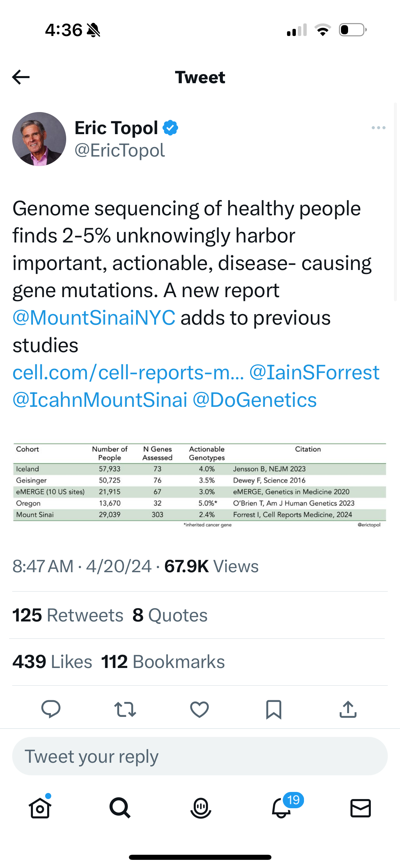View the 125 Retweets list
The width and height of the screenshot is (400, 868).
click(68, 615)
